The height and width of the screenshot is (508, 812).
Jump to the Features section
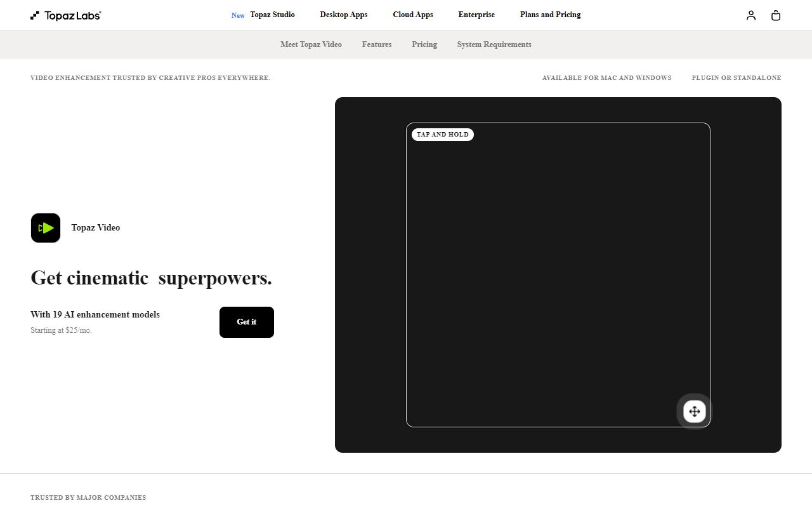[377, 44]
